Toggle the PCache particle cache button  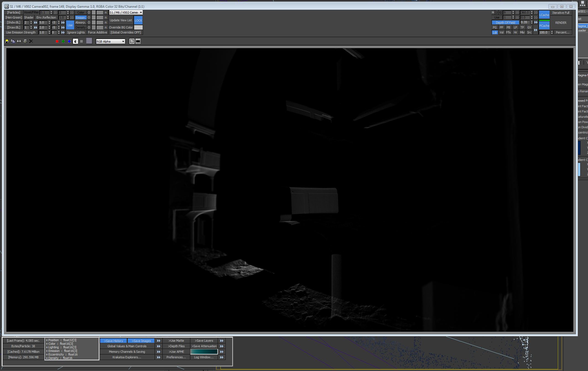coord(544,26)
